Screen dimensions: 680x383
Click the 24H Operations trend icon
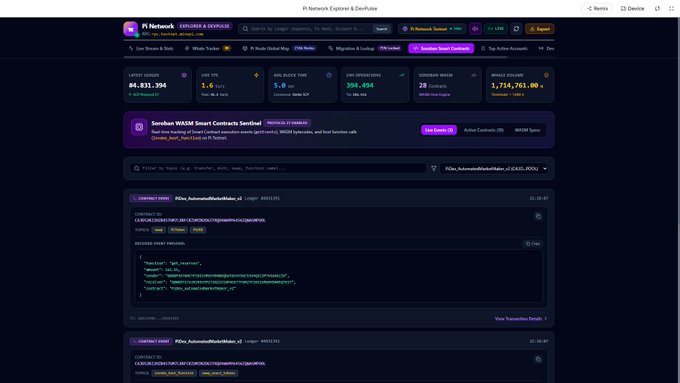click(402, 75)
